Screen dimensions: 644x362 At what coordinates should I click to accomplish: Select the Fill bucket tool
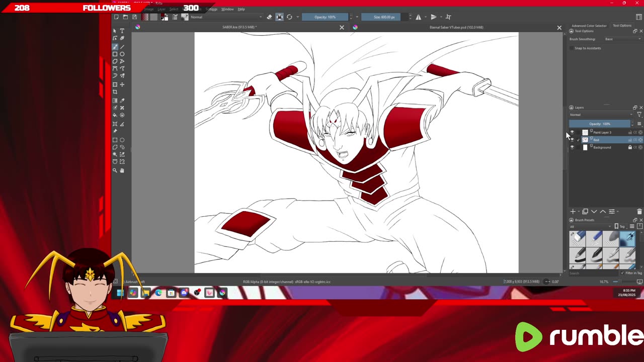pyautogui.click(x=115, y=115)
